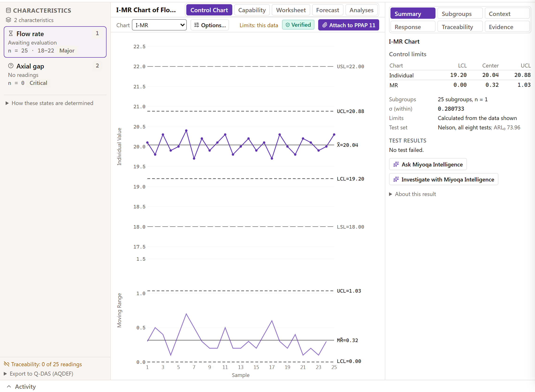Select the Summary tab
Screen dimensions: 535x392
[413, 14]
